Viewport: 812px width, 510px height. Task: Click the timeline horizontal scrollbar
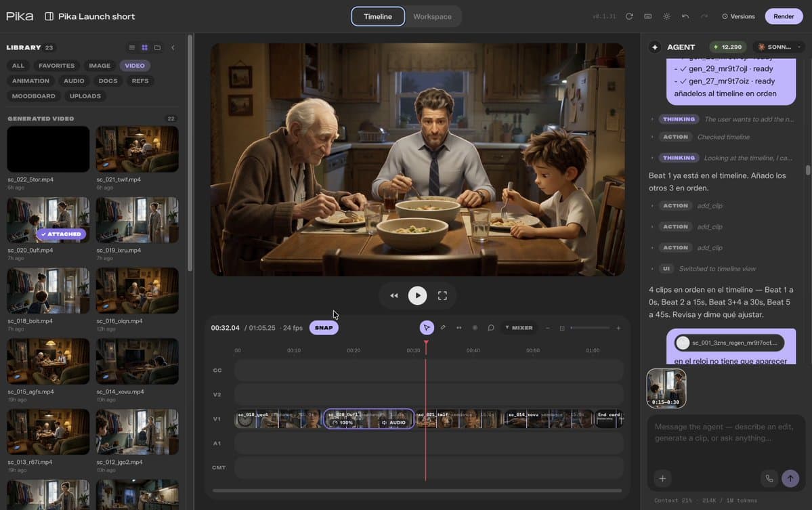[x=417, y=490]
